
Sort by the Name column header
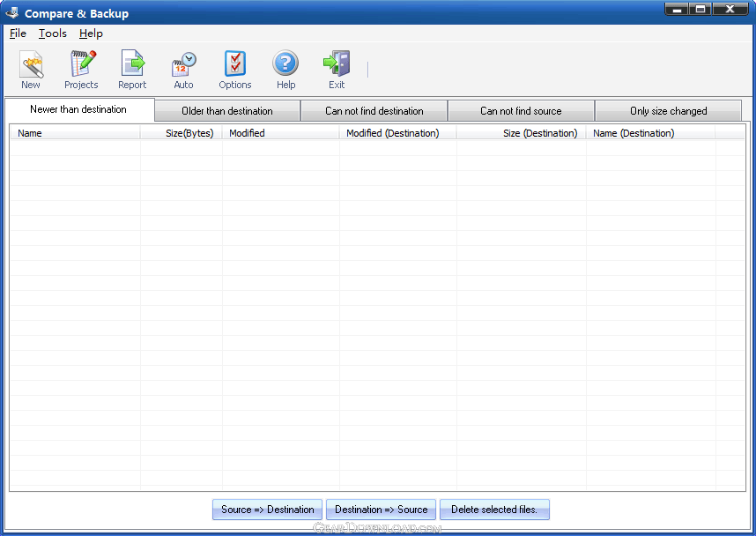[75, 133]
